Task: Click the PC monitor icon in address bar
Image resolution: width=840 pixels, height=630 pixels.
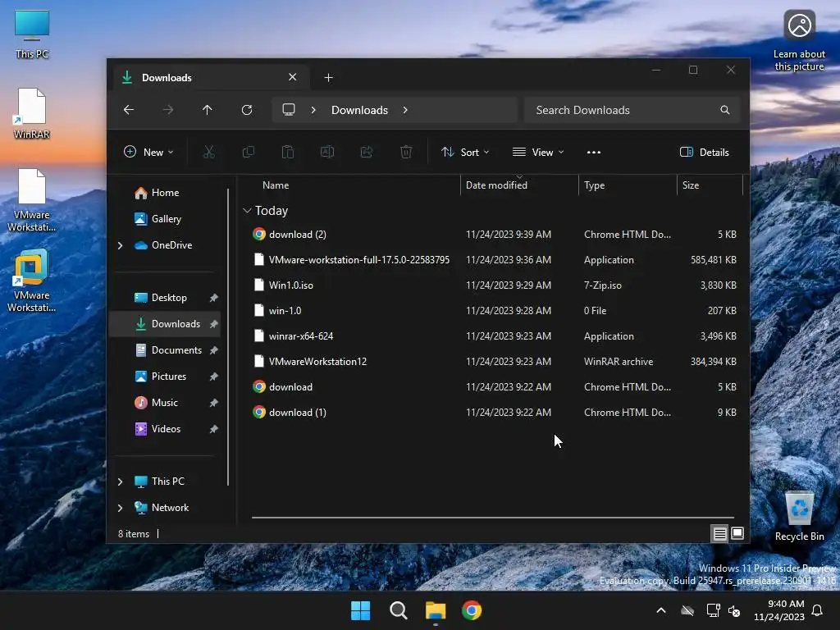Action: [289, 110]
